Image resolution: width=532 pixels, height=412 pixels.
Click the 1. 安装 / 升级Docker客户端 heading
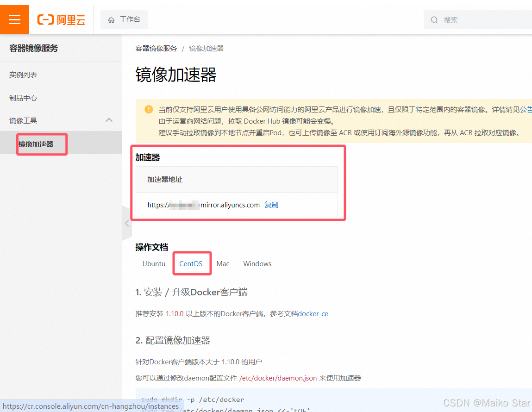(x=191, y=292)
